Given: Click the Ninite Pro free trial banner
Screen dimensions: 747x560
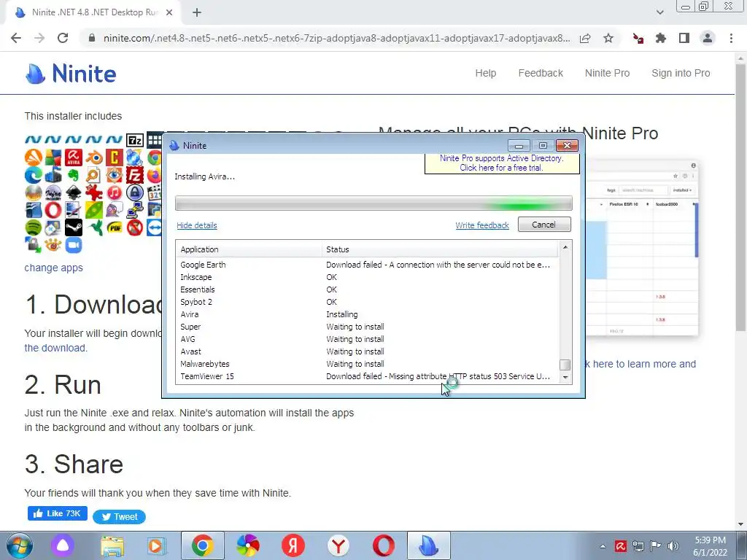Looking at the screenshot, I should 502,163.
